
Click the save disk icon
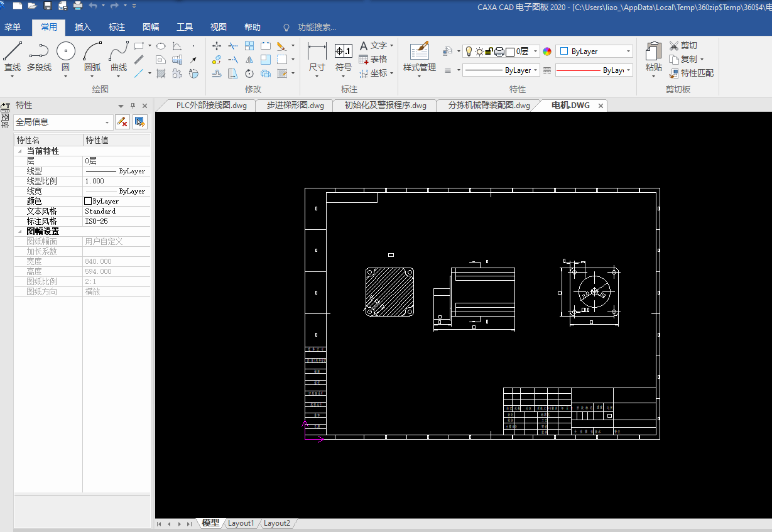[48, 6]
